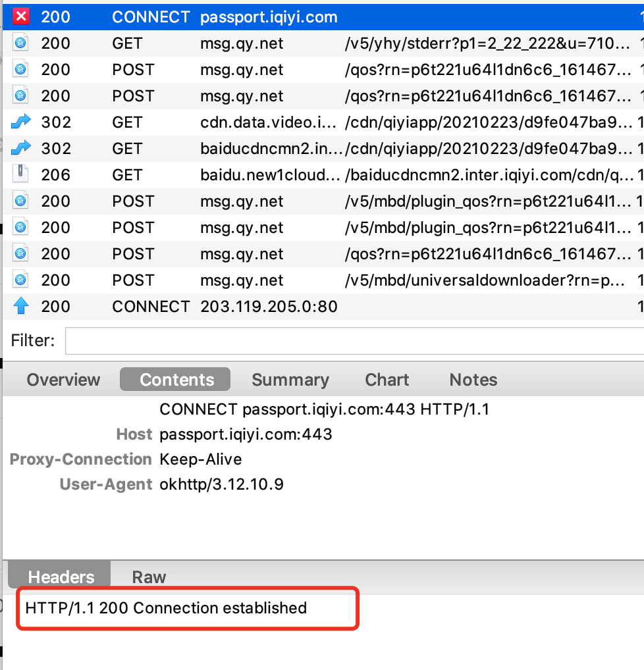This screenshot has height=670, width=644.
Task: Open the Summary tab
Action: (290, 380)
